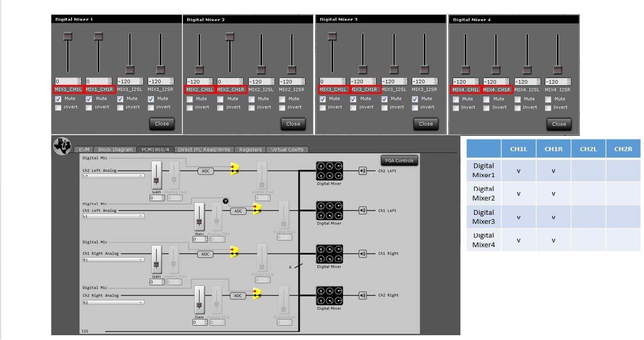The image size is (644, 340).
Task: Enable Mute for MIX4_CH1L
Action: (456, 99)
